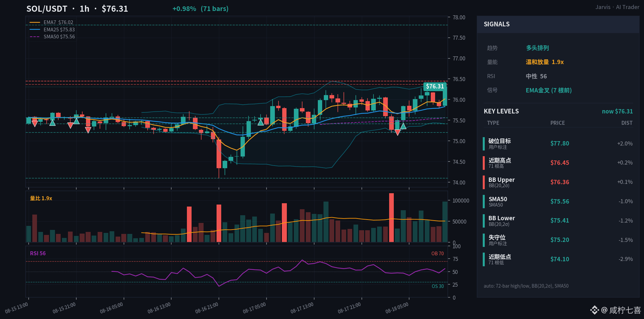Click the $76.36 BB Upper price
The height and width of the screenshot is (319, 644).
pos(560,182)
